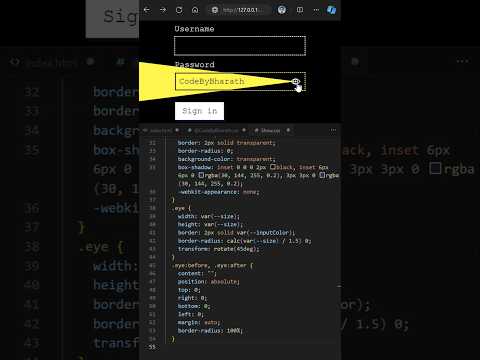
Task: Open the browser profile avatar
Action: pyautogui.click(x=282, y=10)
